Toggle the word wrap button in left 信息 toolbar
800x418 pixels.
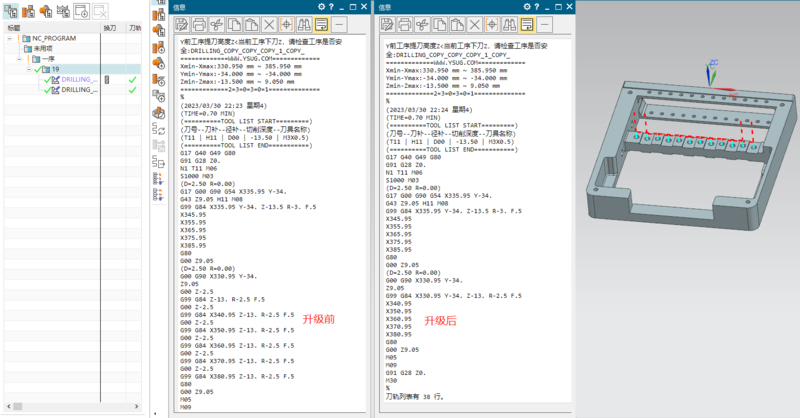322,23
